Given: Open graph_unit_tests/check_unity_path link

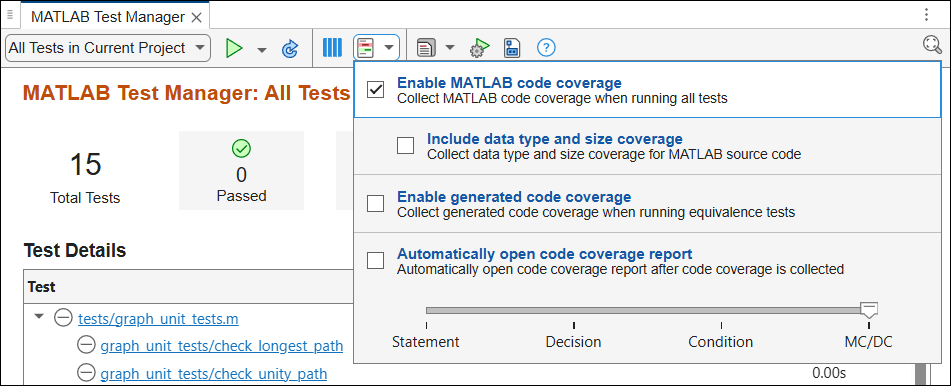Looking at the screenshot, I should coord(213,374).
